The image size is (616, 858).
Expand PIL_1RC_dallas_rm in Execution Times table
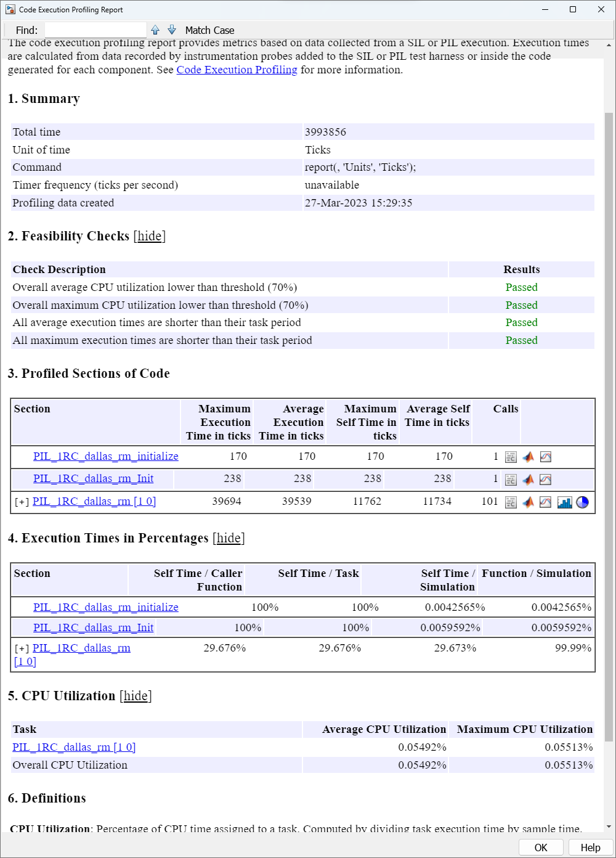(21, 648)
